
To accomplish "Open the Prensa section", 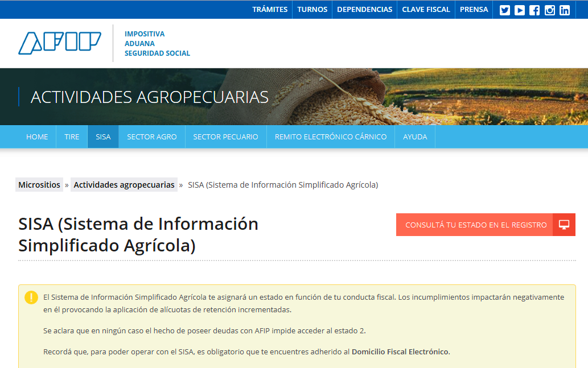I will click(474, 10).
